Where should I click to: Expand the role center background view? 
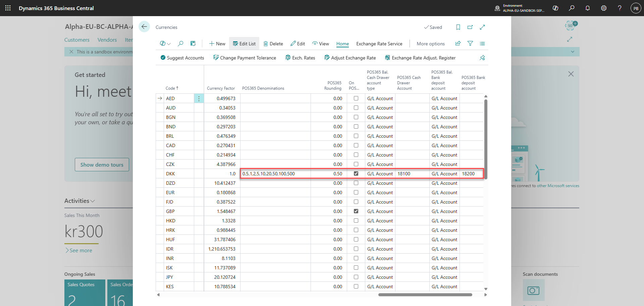[570, 39]
